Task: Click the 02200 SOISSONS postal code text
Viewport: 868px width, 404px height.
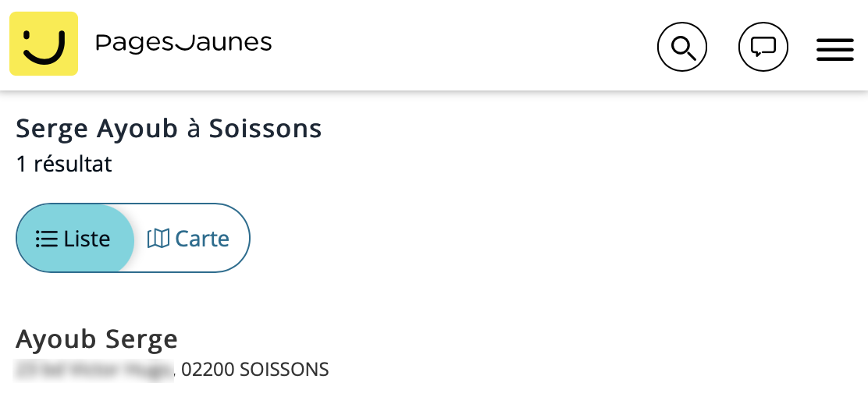Action: pyautogui.click(x=255, y=369)
